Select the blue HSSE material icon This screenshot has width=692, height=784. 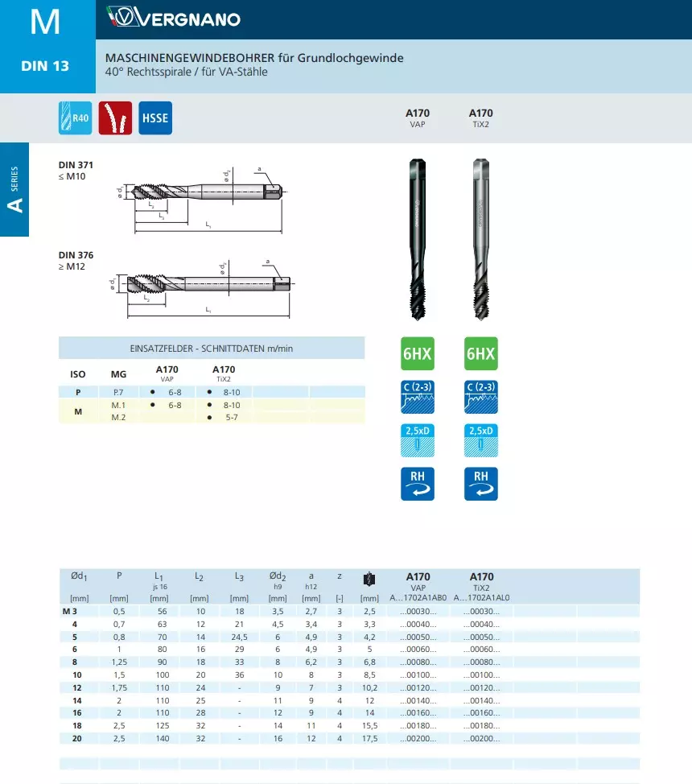pyautogui.click(x=155, y=118)
